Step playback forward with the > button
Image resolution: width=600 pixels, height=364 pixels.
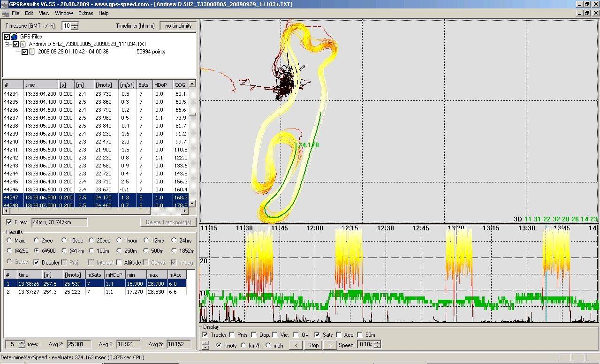[330, 345]
